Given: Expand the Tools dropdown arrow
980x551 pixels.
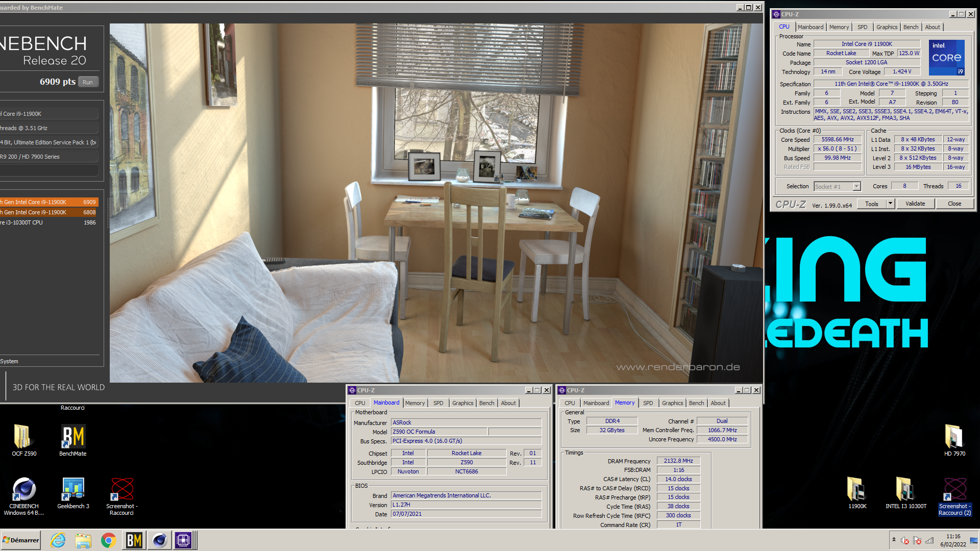Looking at the screenshot, I should pos(890,204).
